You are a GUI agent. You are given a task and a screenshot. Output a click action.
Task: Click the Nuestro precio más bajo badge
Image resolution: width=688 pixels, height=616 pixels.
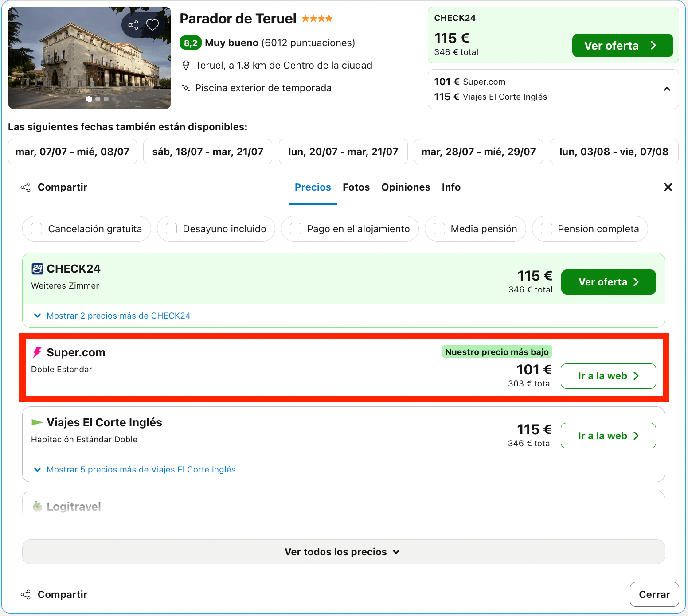pyautogui.click(x=497, y=352)
